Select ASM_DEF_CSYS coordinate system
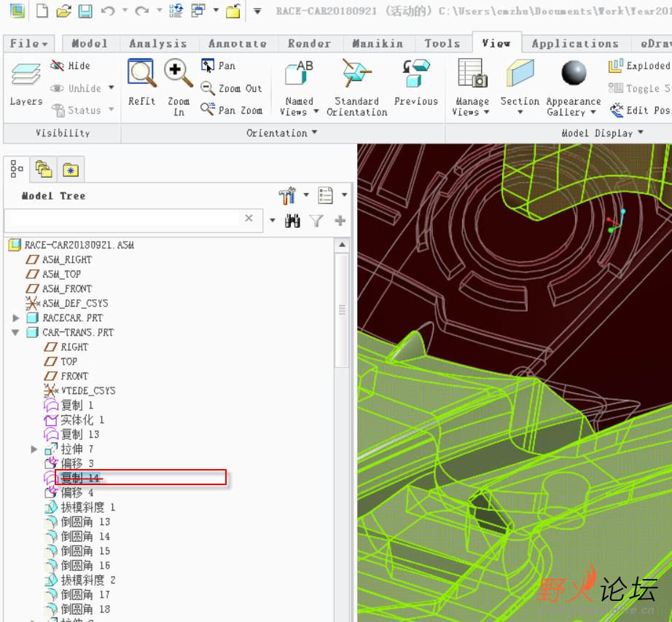Image resolution: width=672 pixels, height=622 pixels. point(75,303)
